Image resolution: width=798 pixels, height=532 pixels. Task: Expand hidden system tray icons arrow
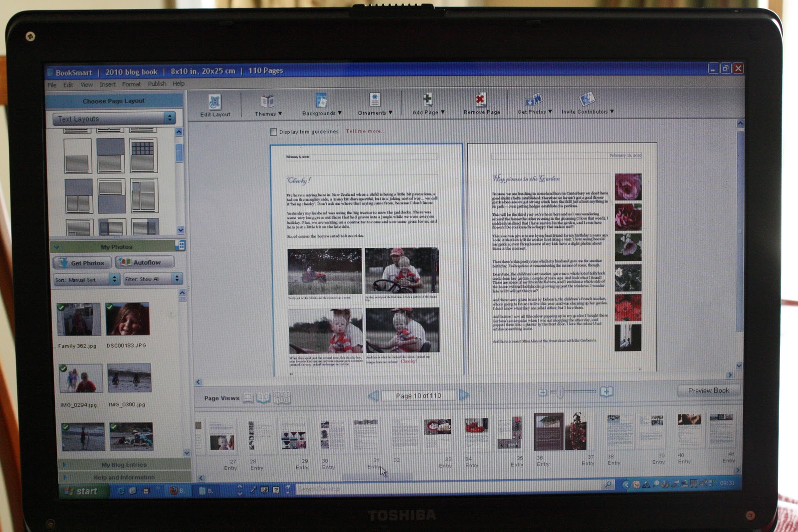[x=626, y=484]
